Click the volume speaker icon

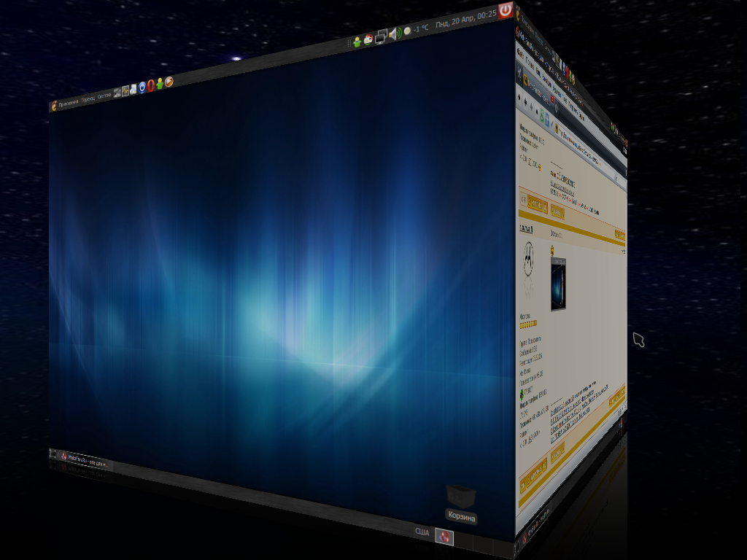coord(395,34)
